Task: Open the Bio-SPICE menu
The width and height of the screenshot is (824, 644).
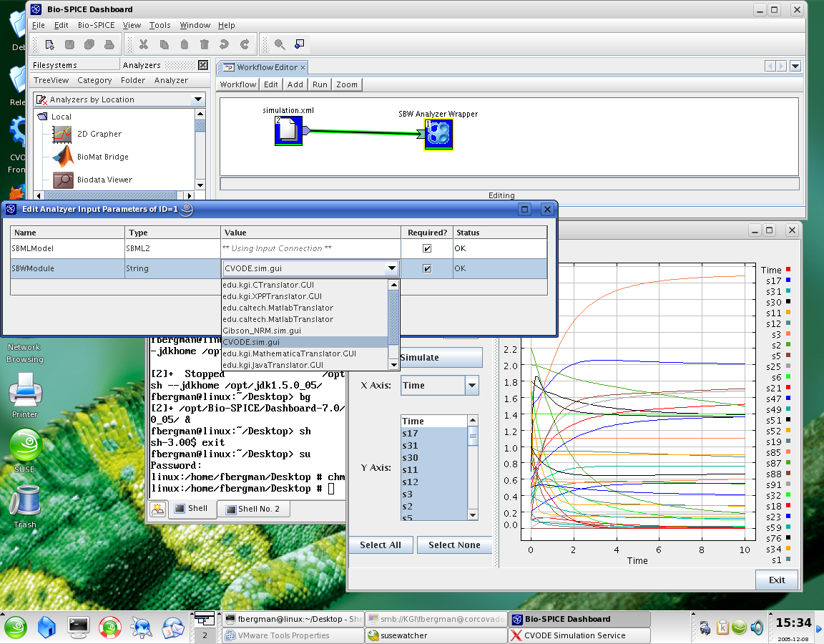Action: [x=96, y=25]
